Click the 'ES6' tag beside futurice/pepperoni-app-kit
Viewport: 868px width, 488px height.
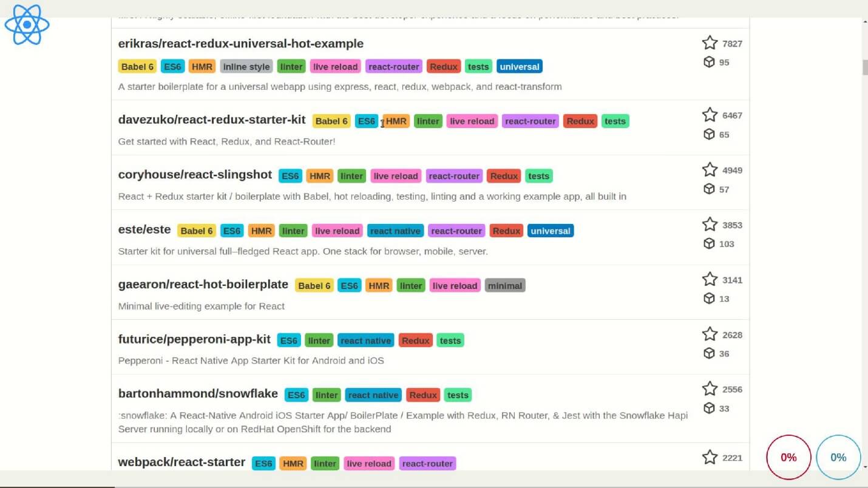coord(289,341)
